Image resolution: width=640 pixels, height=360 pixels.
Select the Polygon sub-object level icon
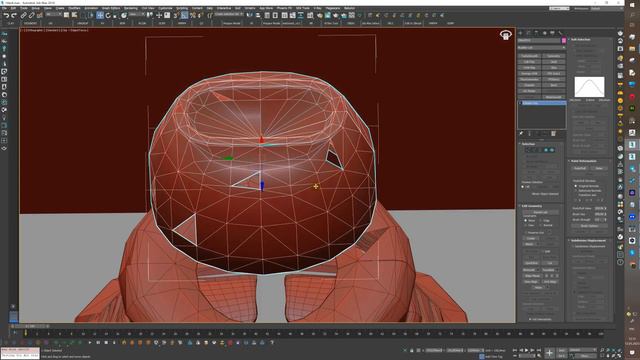point(546,150)
